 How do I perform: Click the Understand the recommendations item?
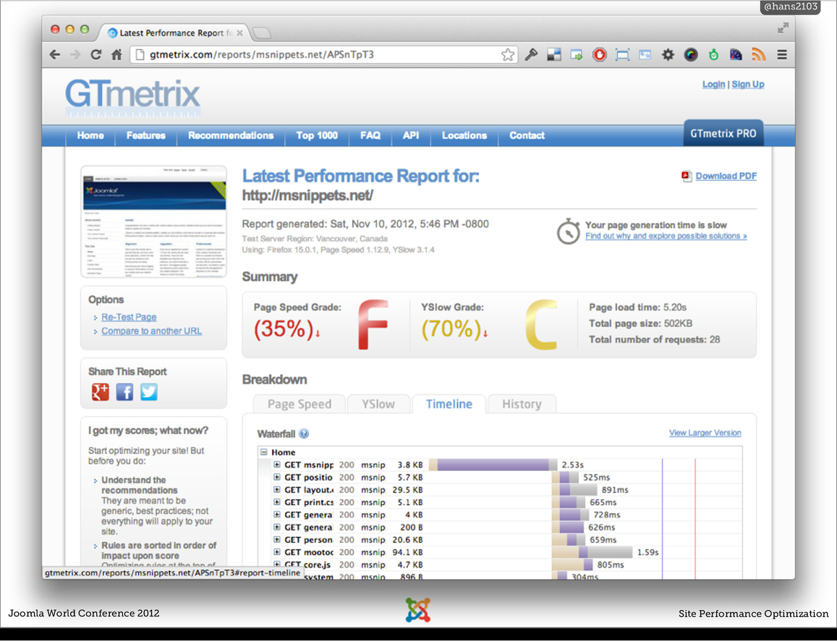click(x=140, y=485)
